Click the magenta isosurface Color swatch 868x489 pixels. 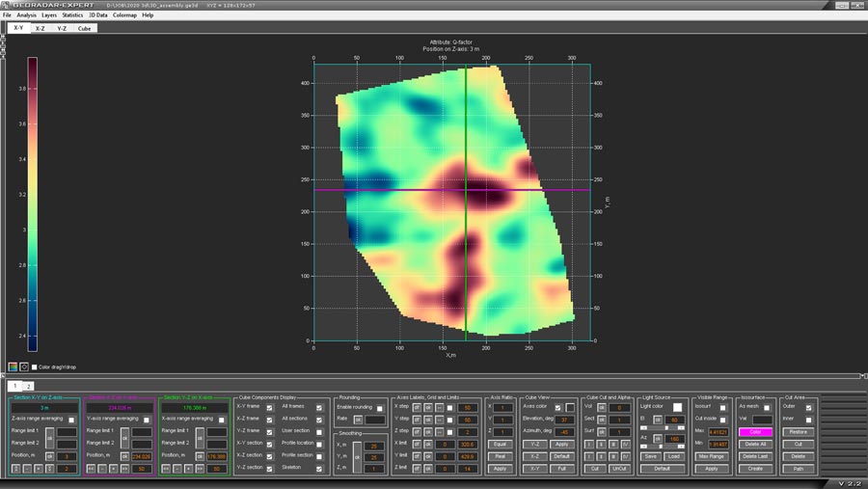[755, 432]
